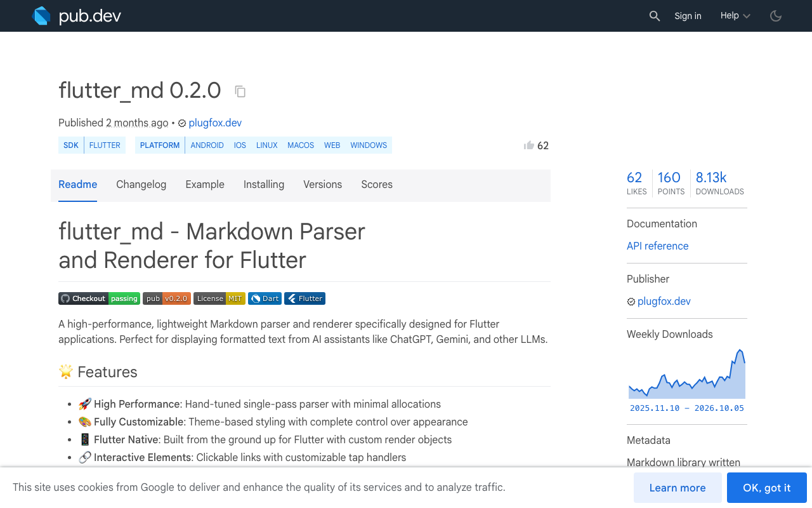Click the rocket emoji beside High Performance
Viewport: 812px width, 508px height.
[85, 404]
